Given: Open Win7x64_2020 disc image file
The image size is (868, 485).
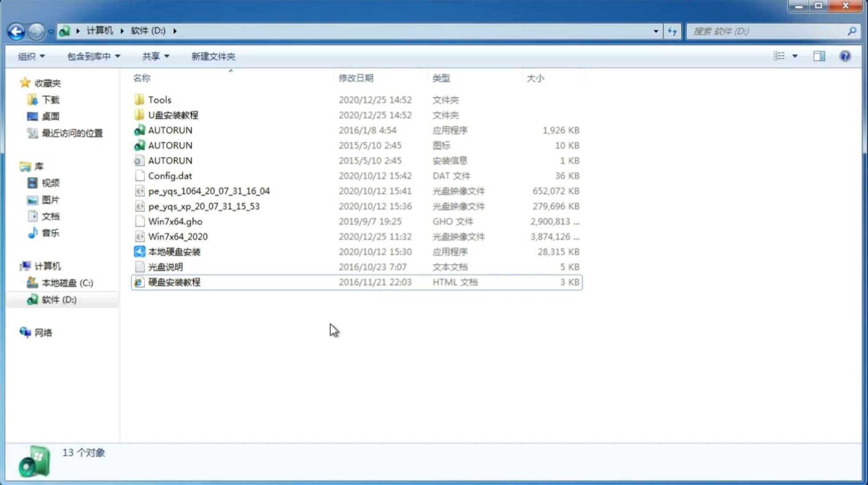Looking at the screenshot, I should (177, 237).
